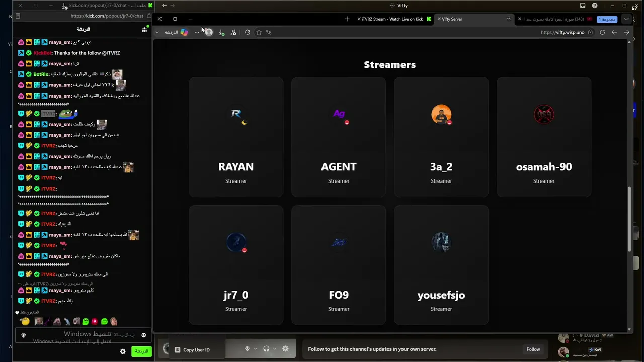Open the 3a_2 streamer avatar
The height and width of the screenshot is (362, 644).
pyautogui.click(x=441, y=115)
